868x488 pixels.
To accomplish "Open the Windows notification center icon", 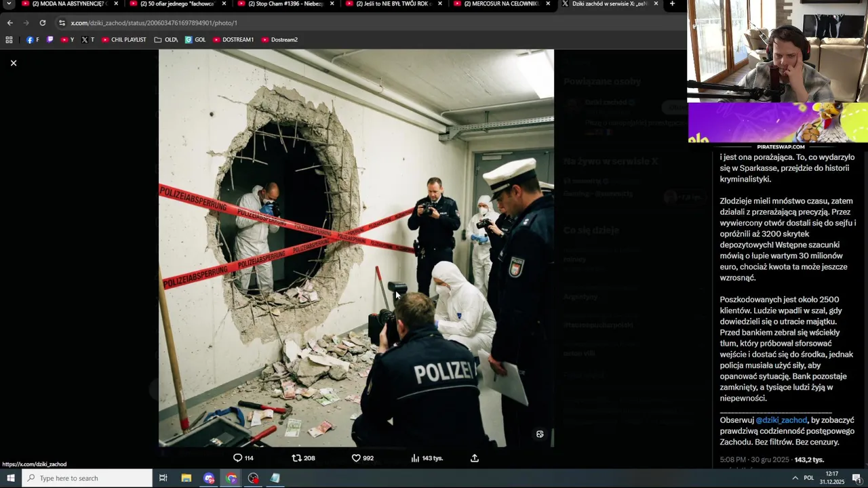I will click(x=857, y=479).
